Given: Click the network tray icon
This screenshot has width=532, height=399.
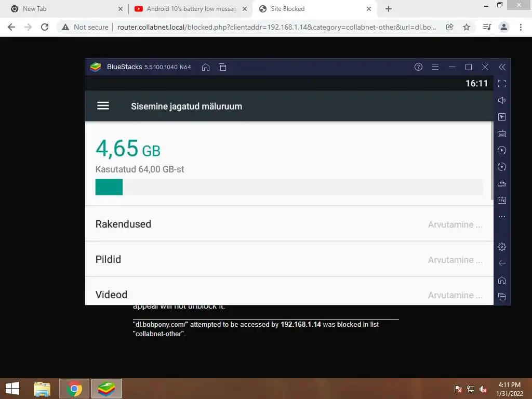Looking at the screenshot, I should click(x=471, y=389).
